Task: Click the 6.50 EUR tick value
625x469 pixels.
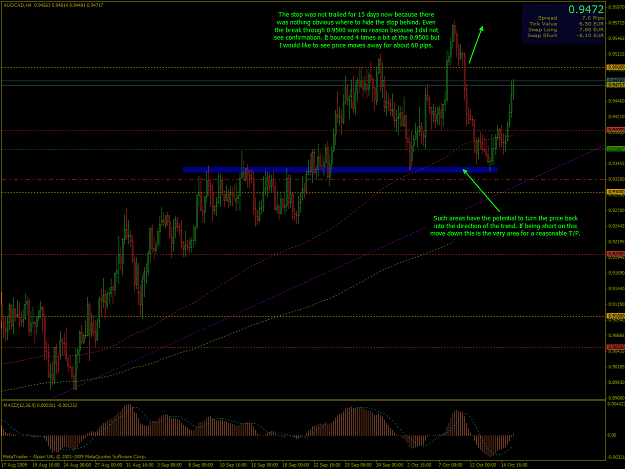Action: click(x=591, y=24)
